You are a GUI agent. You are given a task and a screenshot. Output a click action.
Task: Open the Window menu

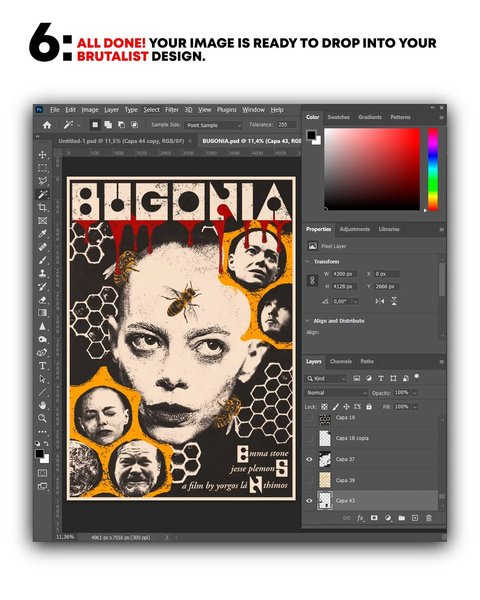[x=253, y=110]
